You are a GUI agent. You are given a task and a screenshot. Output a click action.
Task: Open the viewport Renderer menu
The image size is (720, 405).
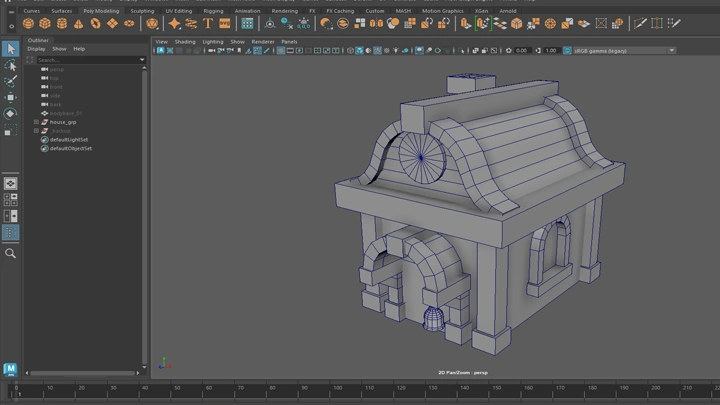(263, 42)
